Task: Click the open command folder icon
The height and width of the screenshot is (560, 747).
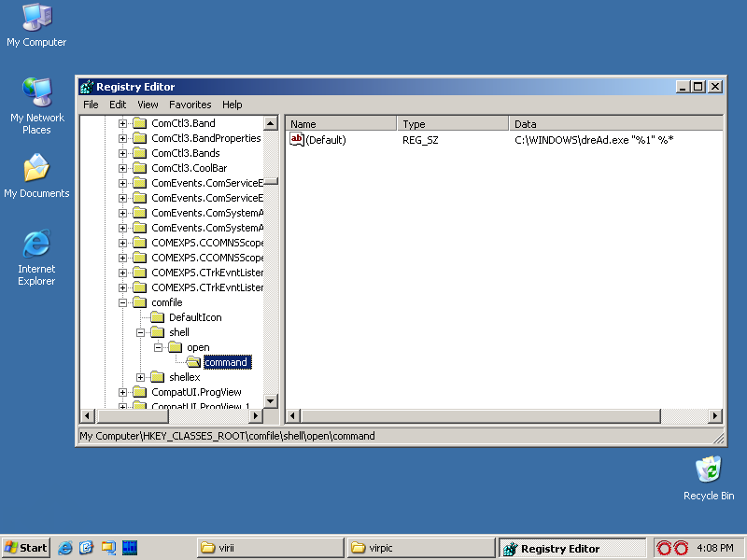Action: [193, 362]
